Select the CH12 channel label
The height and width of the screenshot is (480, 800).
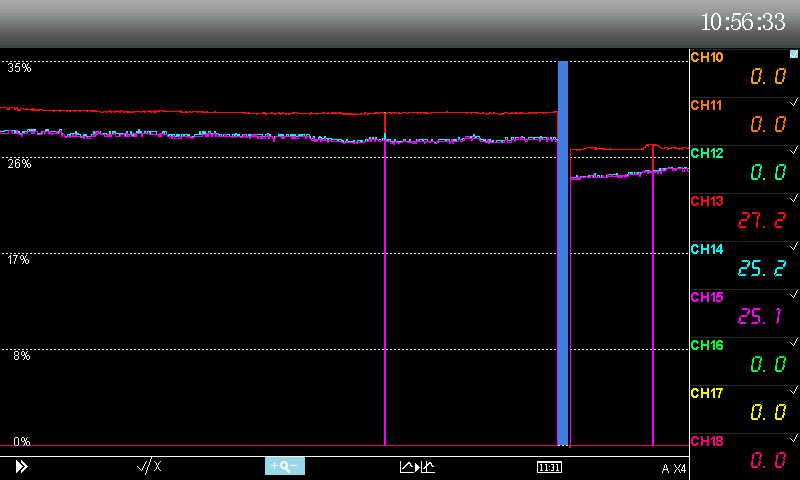tap(707, 153)
